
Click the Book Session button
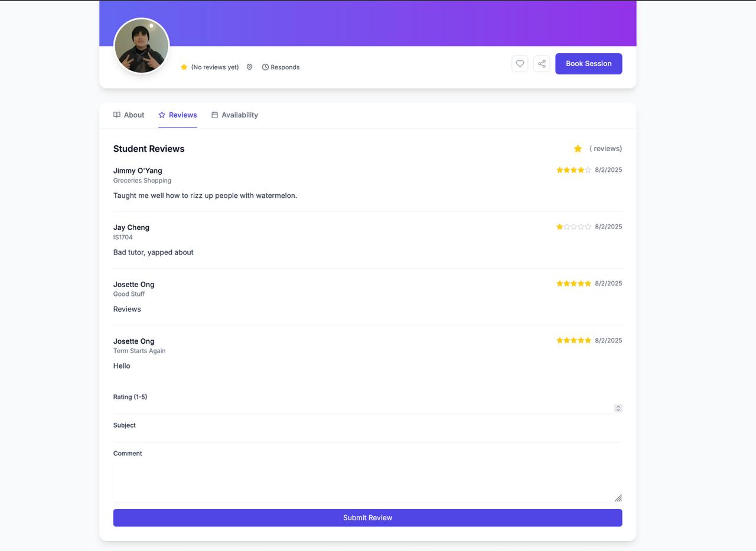pyautogui.click(x=588, y=64)
